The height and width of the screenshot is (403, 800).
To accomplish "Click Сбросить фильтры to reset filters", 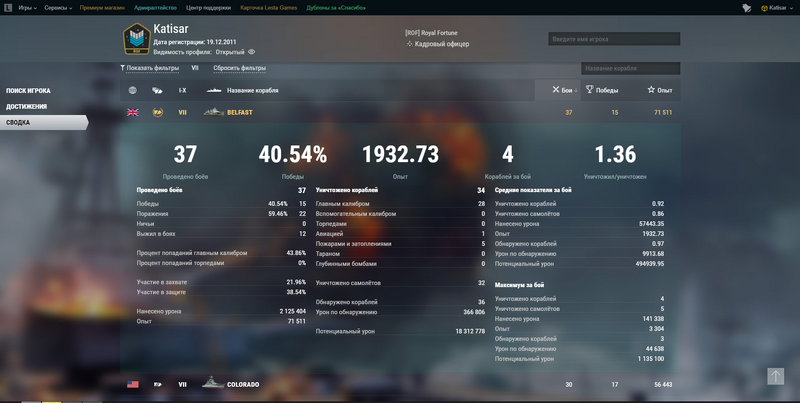I will [x=239, y=68].
